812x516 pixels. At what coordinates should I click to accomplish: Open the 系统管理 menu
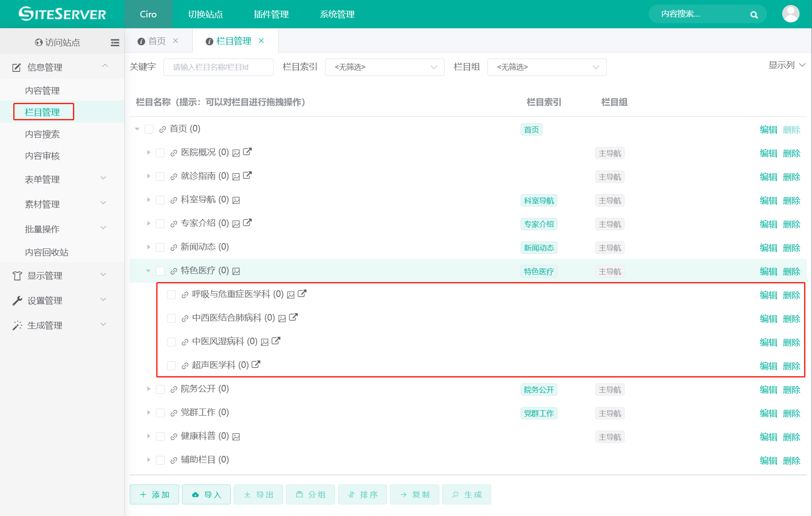coord(337,14)
